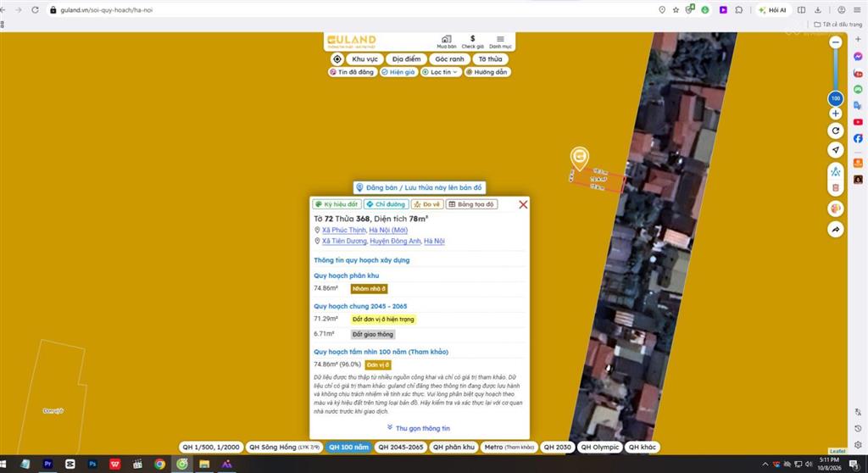Viewport: 868px width, 473px height.
Task: Click map zoom in plus button
Action: [835, 114]
